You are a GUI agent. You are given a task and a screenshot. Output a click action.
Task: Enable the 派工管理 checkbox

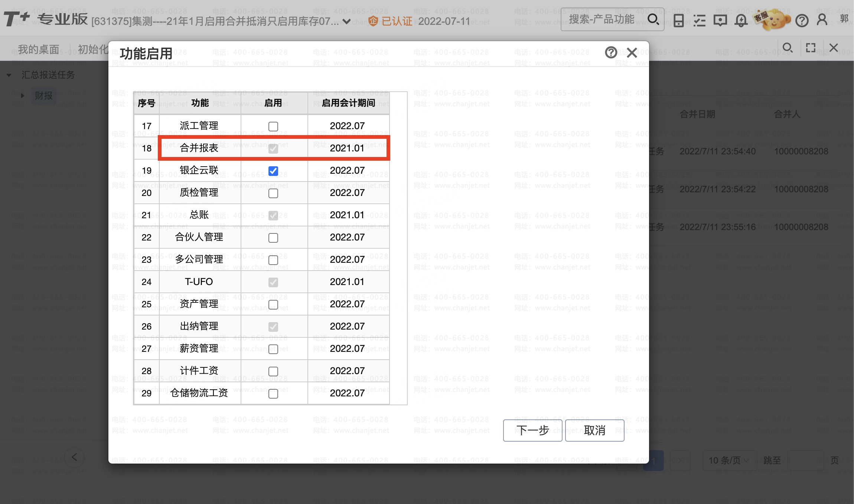pos(273,126)
